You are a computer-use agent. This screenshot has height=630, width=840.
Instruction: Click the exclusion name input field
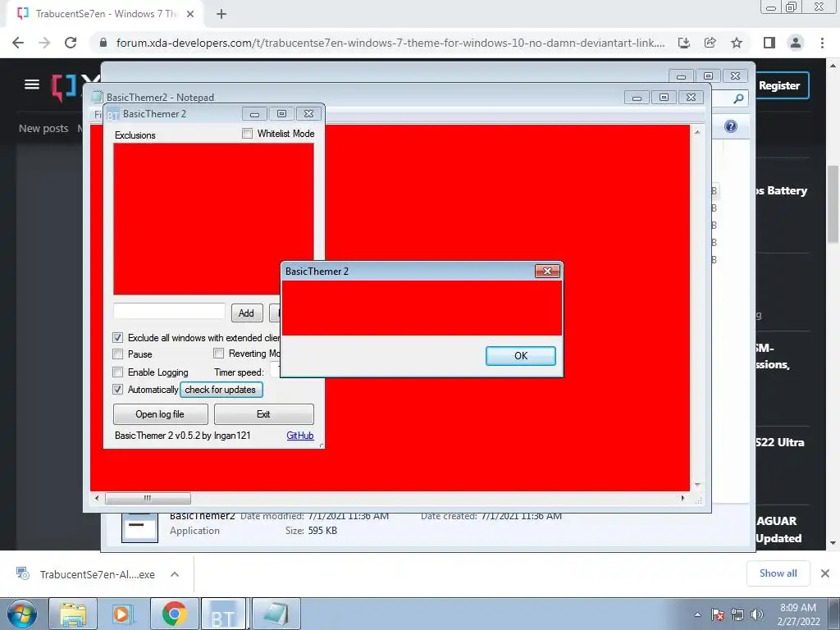(x=169, y=311)
